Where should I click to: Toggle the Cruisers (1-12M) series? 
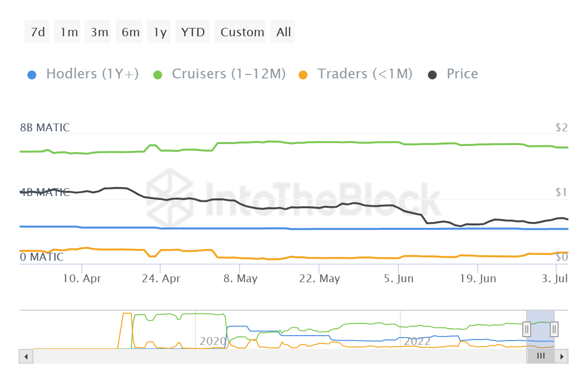pos(228,74)
